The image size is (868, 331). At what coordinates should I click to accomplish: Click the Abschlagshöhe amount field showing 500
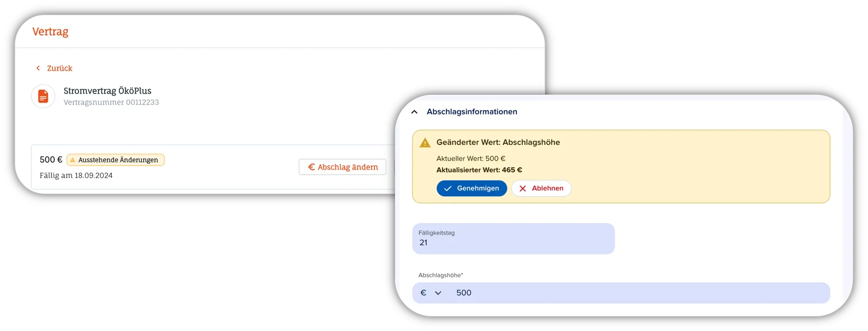(x=621, y=293)
